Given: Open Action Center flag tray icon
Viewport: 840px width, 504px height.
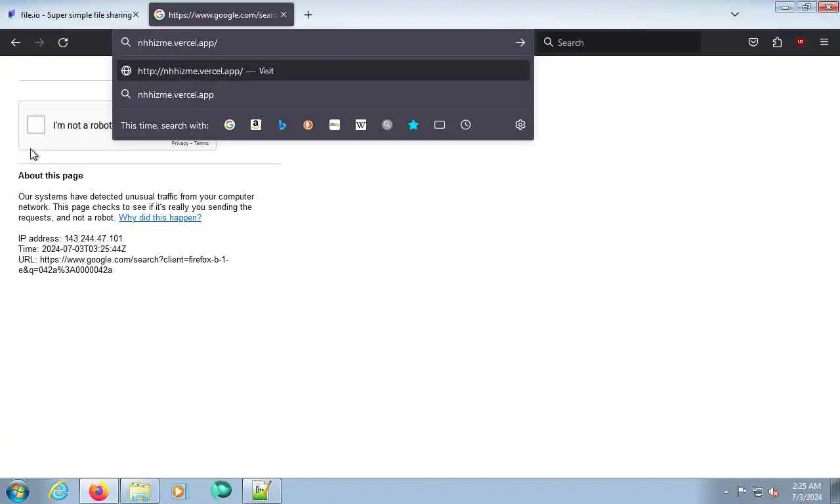Looking at the screenshot, I should point(742,492).
